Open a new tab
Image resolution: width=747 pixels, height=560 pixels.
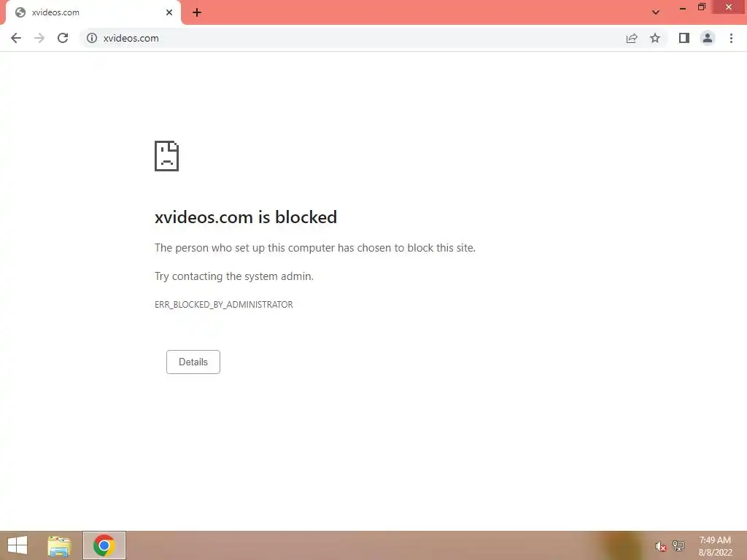(x=197, y=13)
